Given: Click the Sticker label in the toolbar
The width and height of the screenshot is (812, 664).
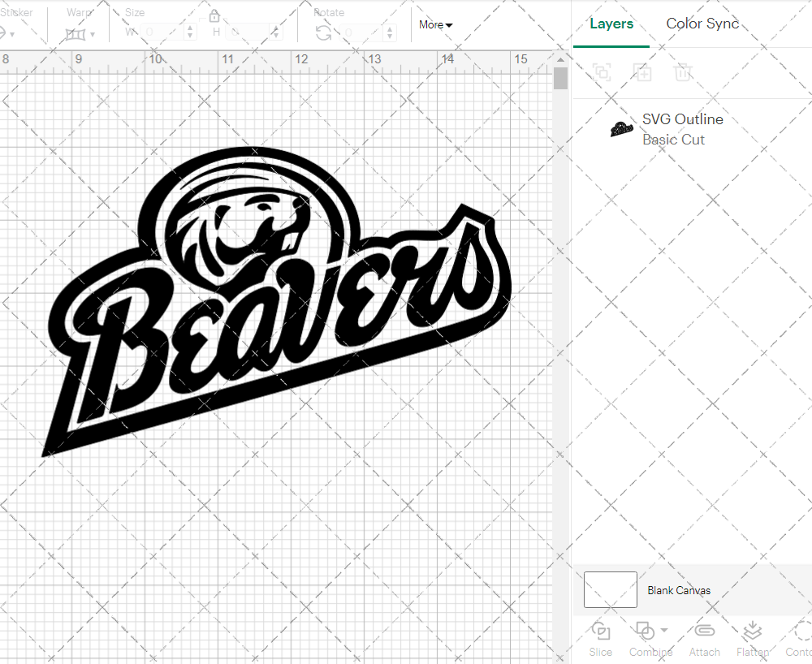Looking at the screenshot, I should (x=18, y=12).
